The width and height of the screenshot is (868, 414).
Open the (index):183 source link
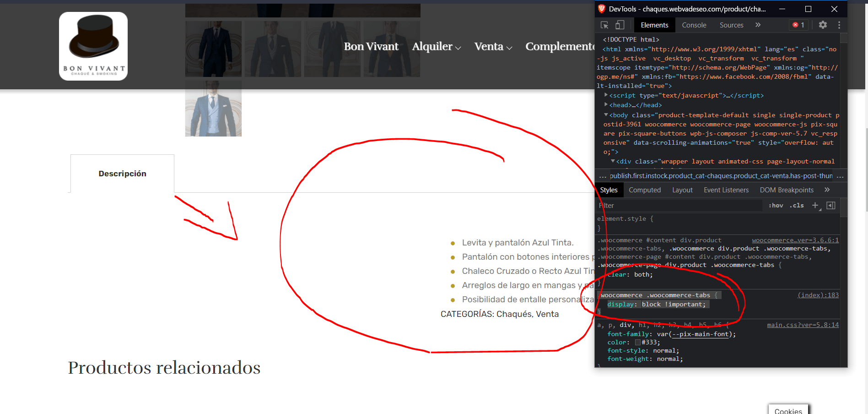pos(818,295)
